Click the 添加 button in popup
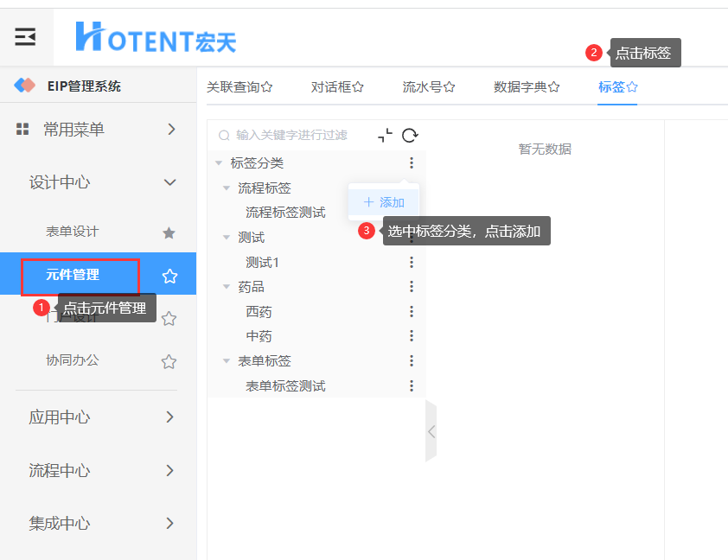 pos(384,202)
